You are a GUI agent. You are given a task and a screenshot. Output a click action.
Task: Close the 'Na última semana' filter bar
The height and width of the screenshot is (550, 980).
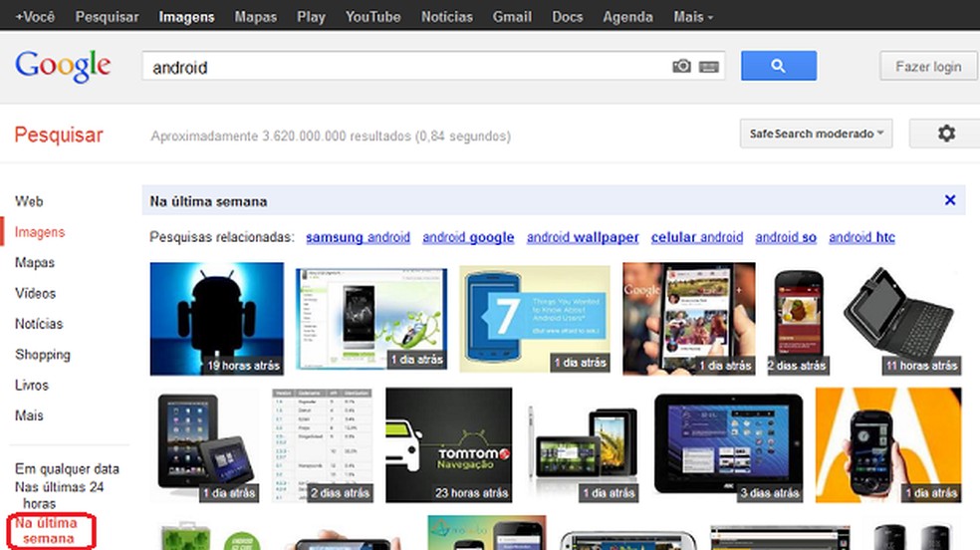pos(950,200)
